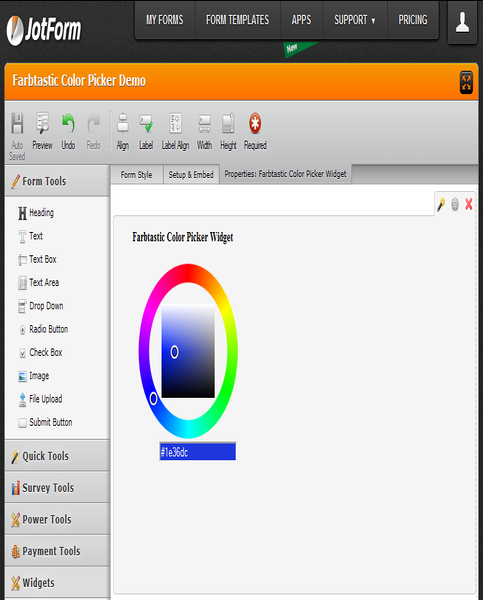Open Form Templates page
Image resolution: width=483 pixels, height=600 pixels.
tap(237, 20)
